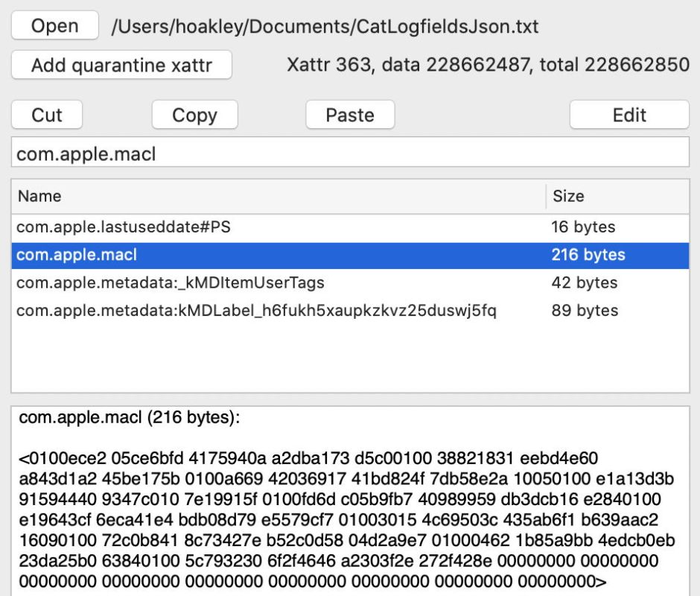The width and height of the screenshot is (700, 596).
Task: Select the kMDLabel_h6fukh5 xattr row
Action: [x=256, y=311]
